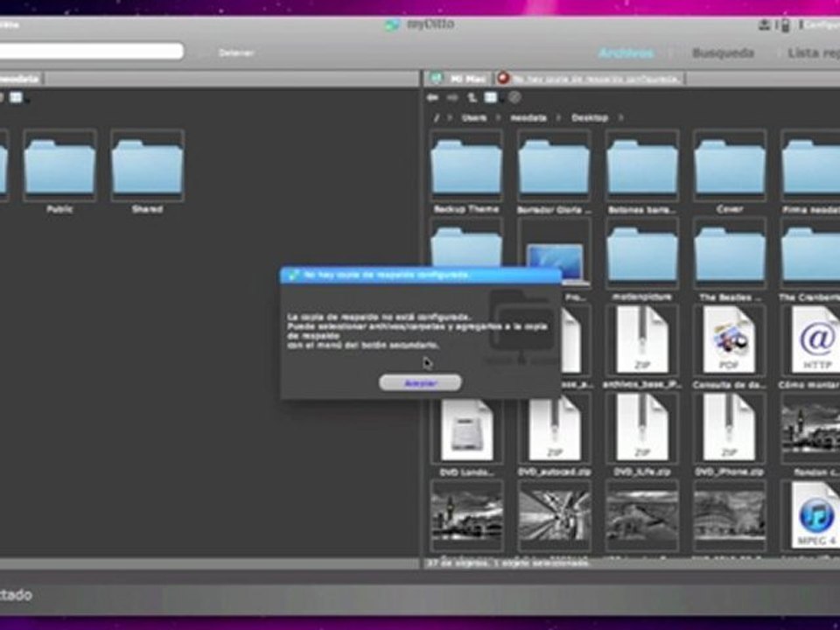Viewport: 840px width, 630px height.
Task: Select the neodata tab of the left pane
Action: pos(21,79)
